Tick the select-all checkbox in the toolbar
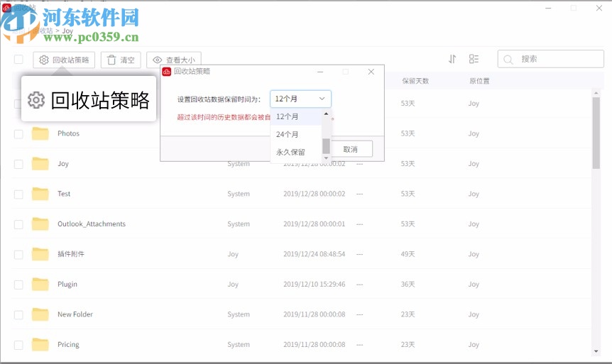612x364 pixels. [18, 60]
